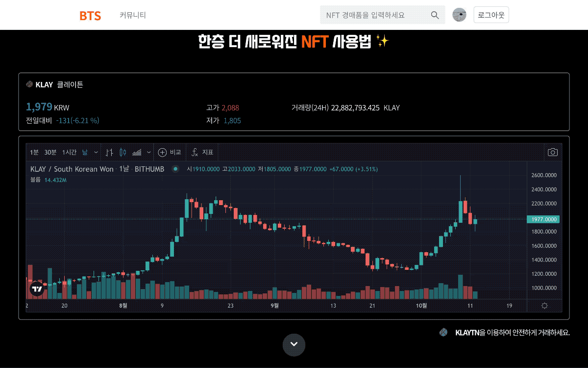Open the 커뮤니티 menu link

[x=133, y=15]
